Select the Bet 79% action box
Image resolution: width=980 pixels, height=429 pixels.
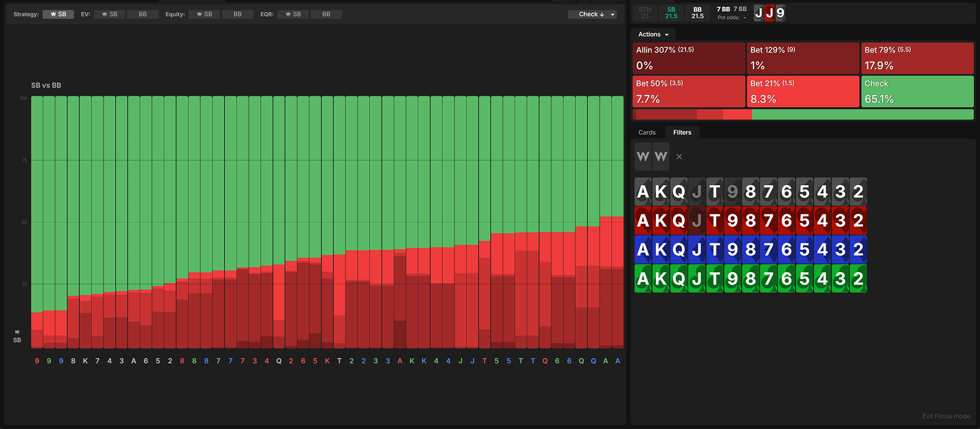[917, 58]
